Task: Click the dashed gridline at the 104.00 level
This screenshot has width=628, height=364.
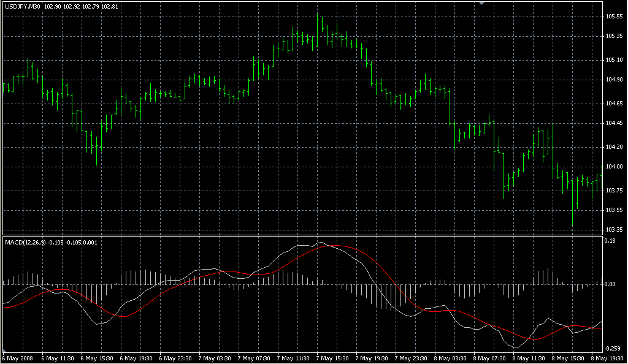Action: [307, 166]
